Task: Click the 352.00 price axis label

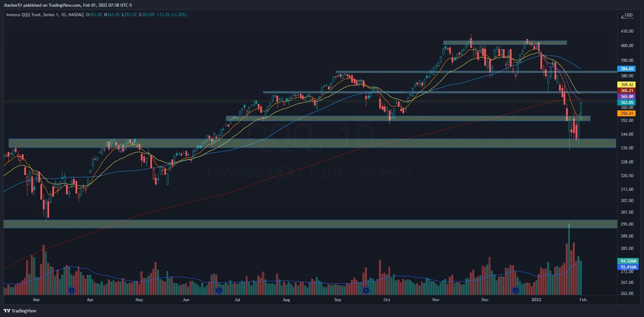Action: point(627,121)
